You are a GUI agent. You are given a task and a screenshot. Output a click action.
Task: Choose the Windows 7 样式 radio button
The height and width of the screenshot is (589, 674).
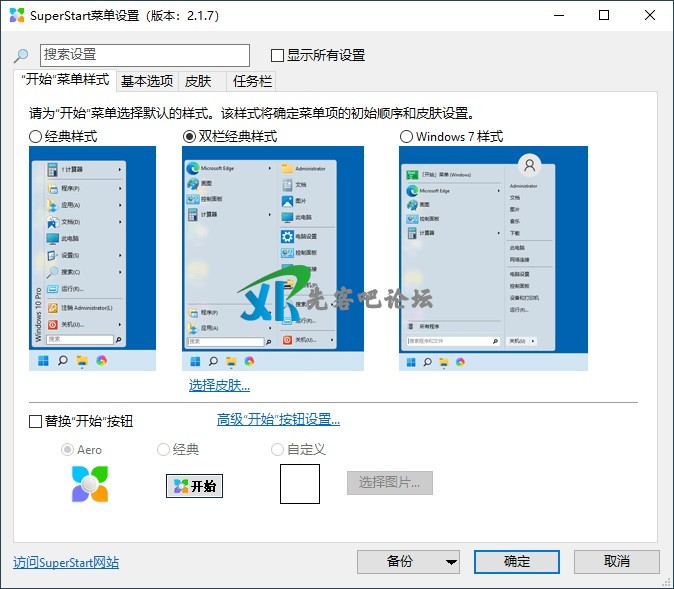click(406, 136)
